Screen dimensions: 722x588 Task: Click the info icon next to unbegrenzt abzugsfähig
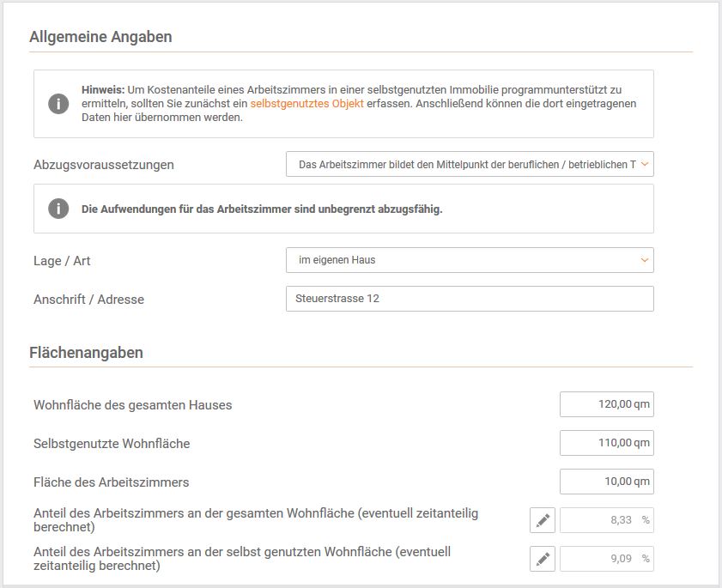click(58, 209)
